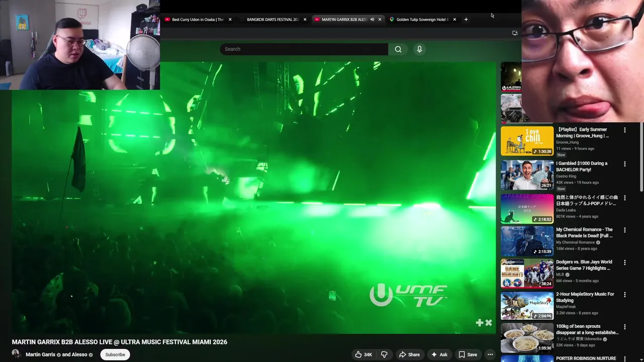Dislike the video with thumbs-down icon
Screen dimensions: 644x362
384,354
